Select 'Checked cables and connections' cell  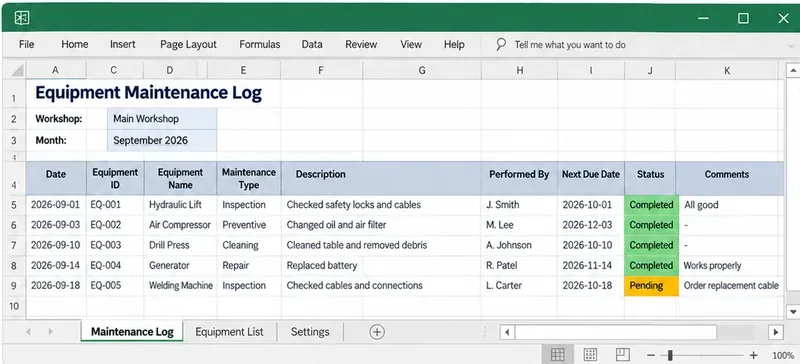point(381,285)
